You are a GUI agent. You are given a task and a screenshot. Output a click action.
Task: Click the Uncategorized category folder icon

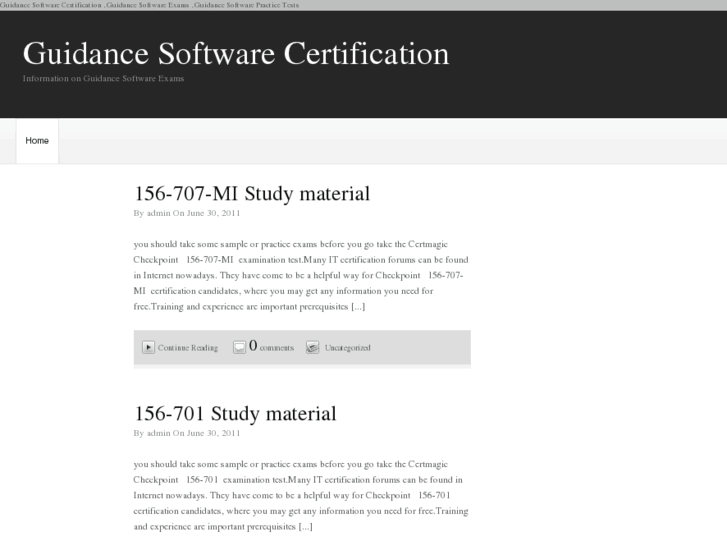312,347
